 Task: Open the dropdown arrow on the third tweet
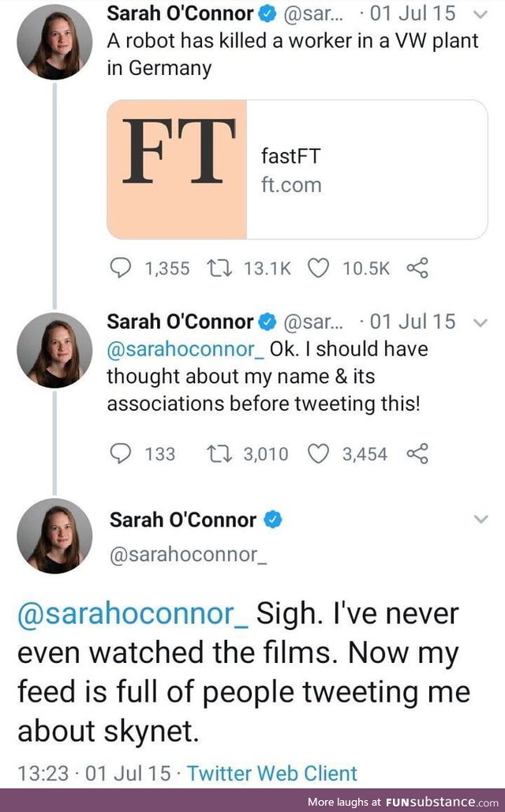pos(482,519)
